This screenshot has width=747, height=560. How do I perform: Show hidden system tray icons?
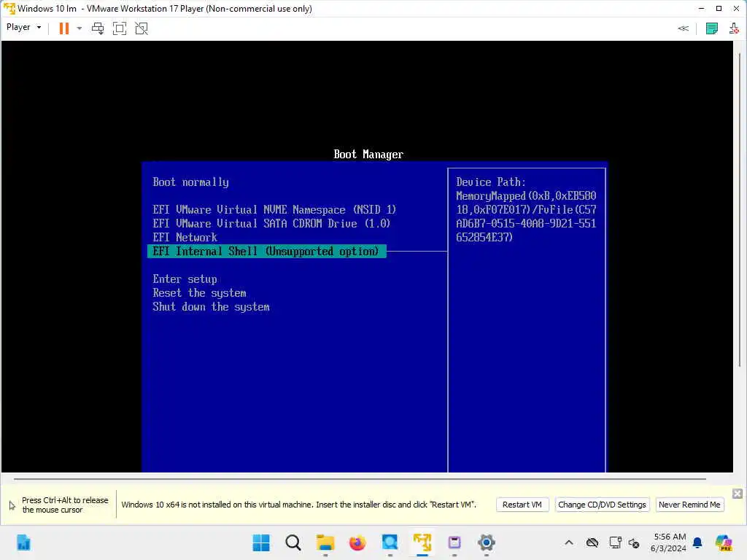tap(569, 542)
